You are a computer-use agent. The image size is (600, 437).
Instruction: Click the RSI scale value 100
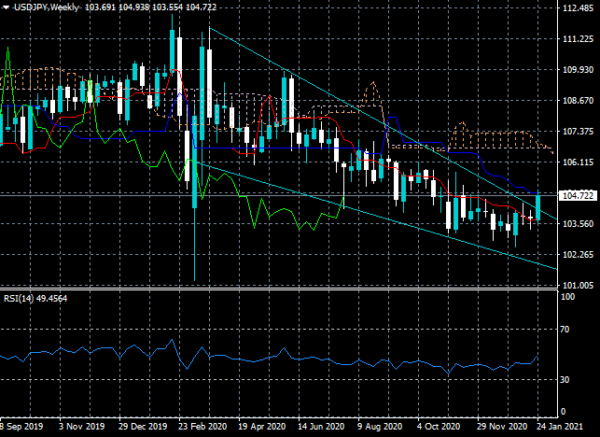[568, 297]
